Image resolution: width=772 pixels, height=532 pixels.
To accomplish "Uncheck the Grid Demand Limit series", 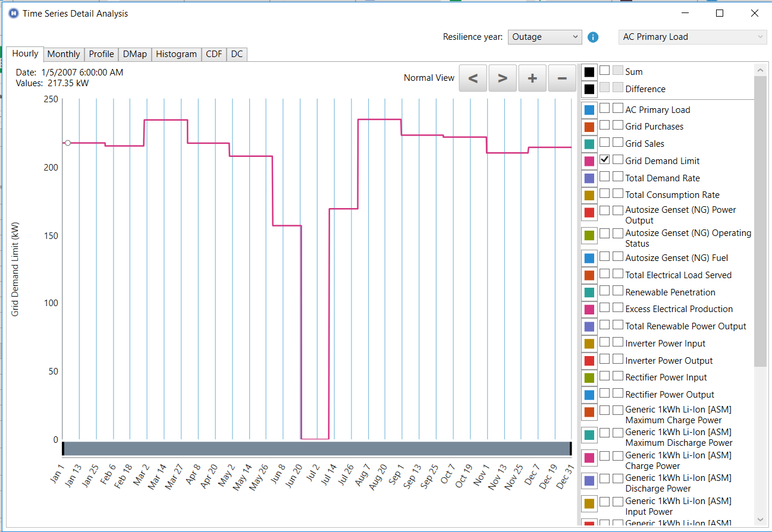I will (x=605, y=159).
